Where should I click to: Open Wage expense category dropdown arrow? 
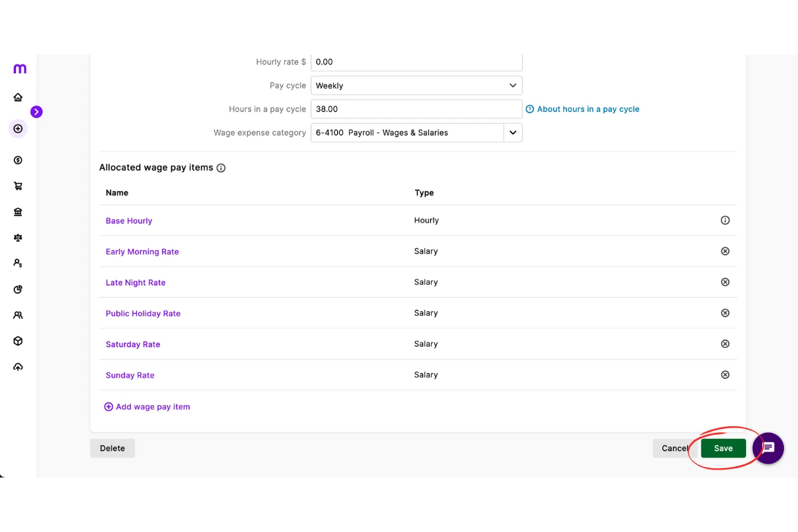click(x=513, y=132)
